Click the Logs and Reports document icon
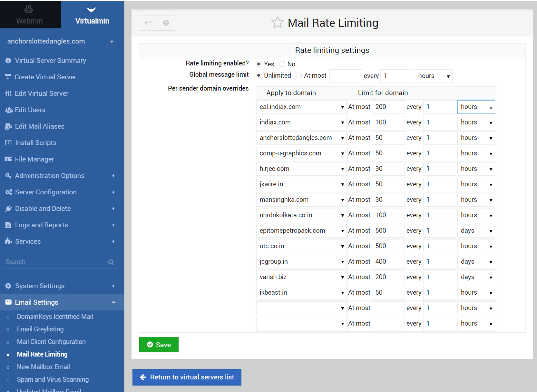 click(x=8, y=225)
